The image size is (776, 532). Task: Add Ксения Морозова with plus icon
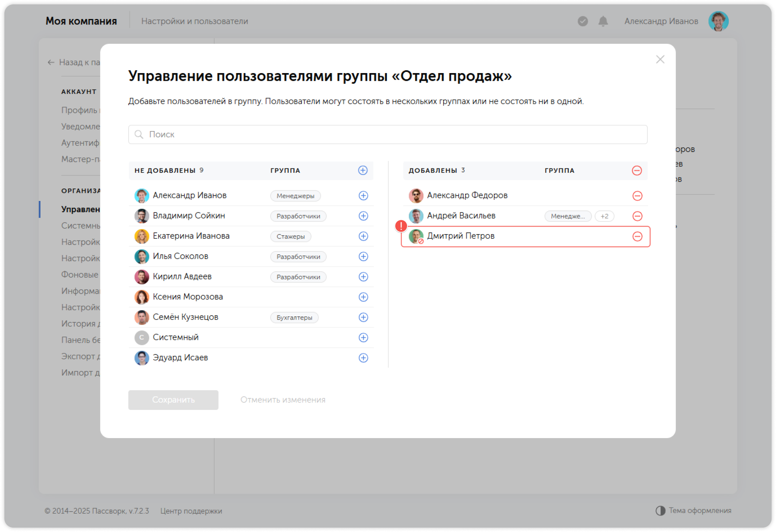coord(363,297)
